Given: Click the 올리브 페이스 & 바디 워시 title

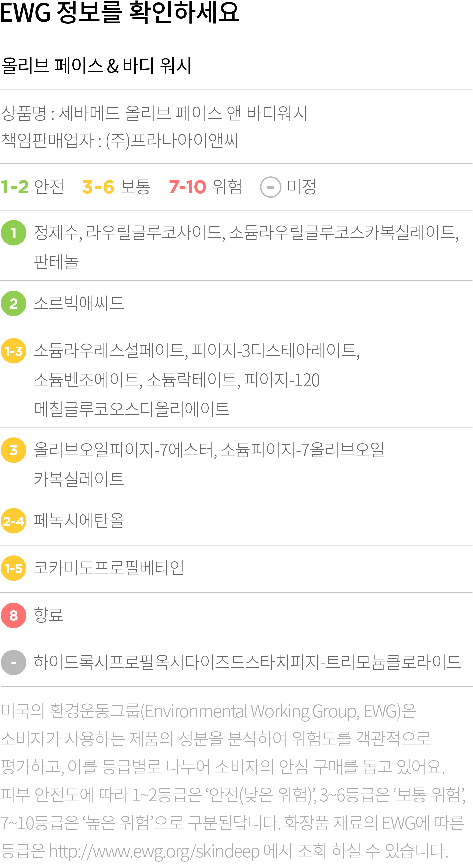Looking at the screenshot, I should coord(96,65).
